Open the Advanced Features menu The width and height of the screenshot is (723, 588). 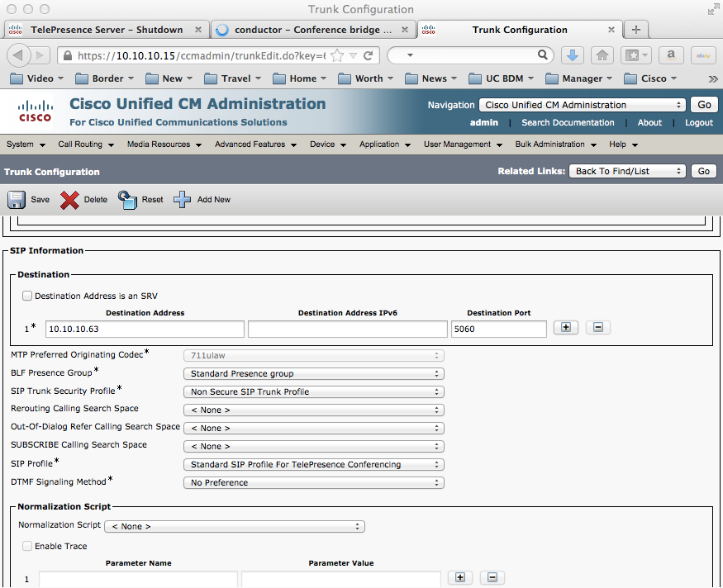(x=255, y=145)
